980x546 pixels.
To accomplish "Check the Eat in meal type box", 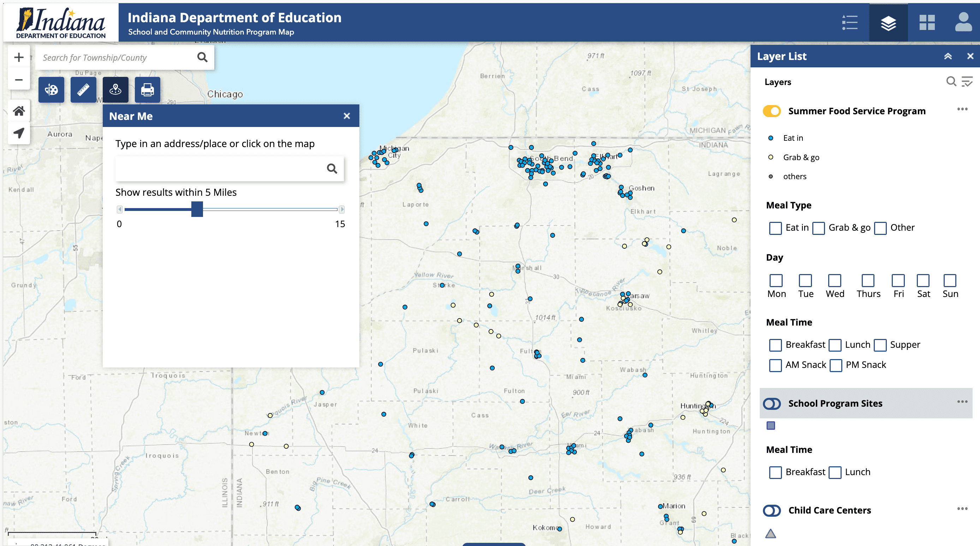I will 775,228.
